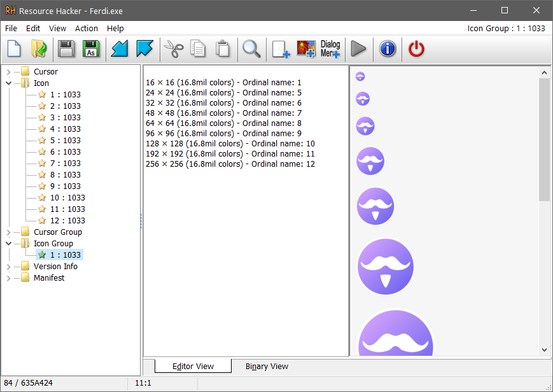
Task: Select Icon resource 2 : 1033
Action: [66, 106]
